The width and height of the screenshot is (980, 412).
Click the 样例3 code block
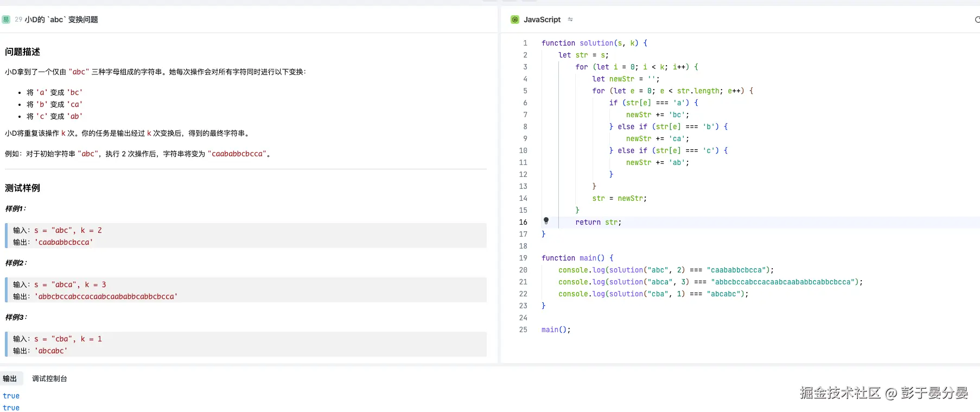tap(245, 344)
